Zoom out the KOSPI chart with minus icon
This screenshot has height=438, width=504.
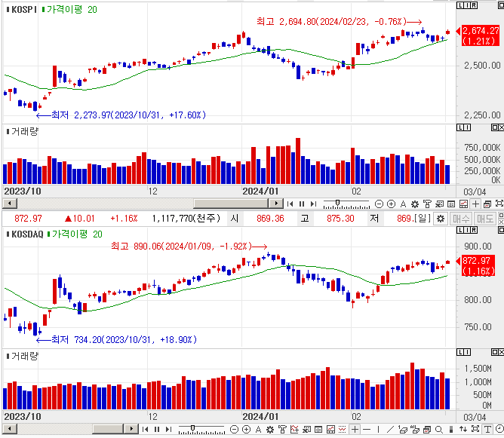pyautogui.click(x=380, y=204)
